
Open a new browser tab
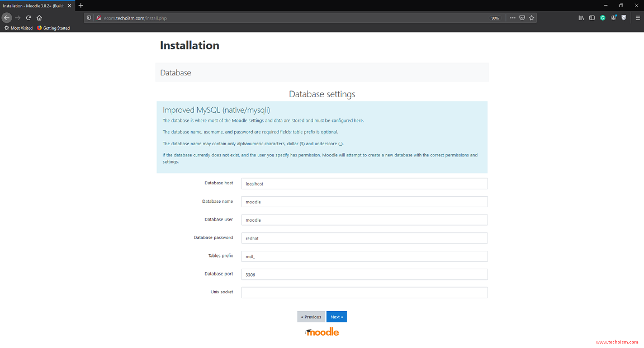click(x=81, y=6)
